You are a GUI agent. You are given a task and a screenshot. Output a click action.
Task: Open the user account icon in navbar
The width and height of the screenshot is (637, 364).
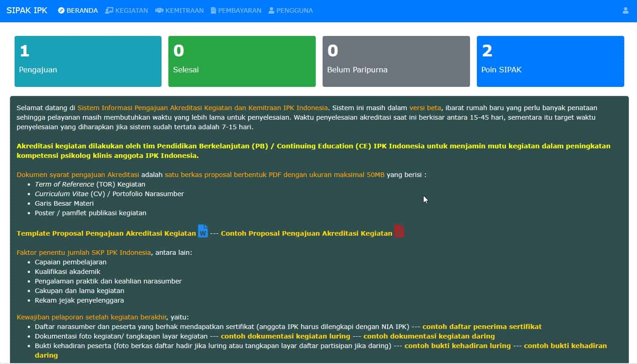coord(625,10)
